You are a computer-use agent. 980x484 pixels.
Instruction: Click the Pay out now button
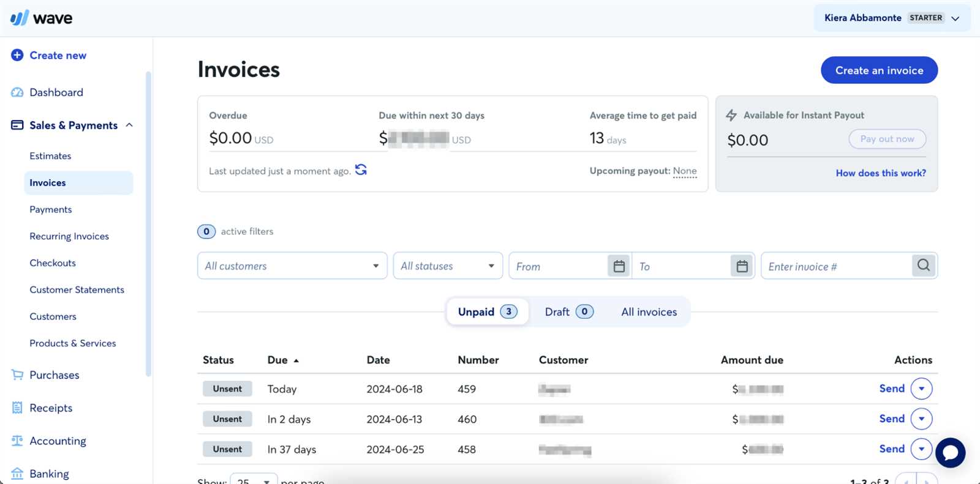coord(887,139)
